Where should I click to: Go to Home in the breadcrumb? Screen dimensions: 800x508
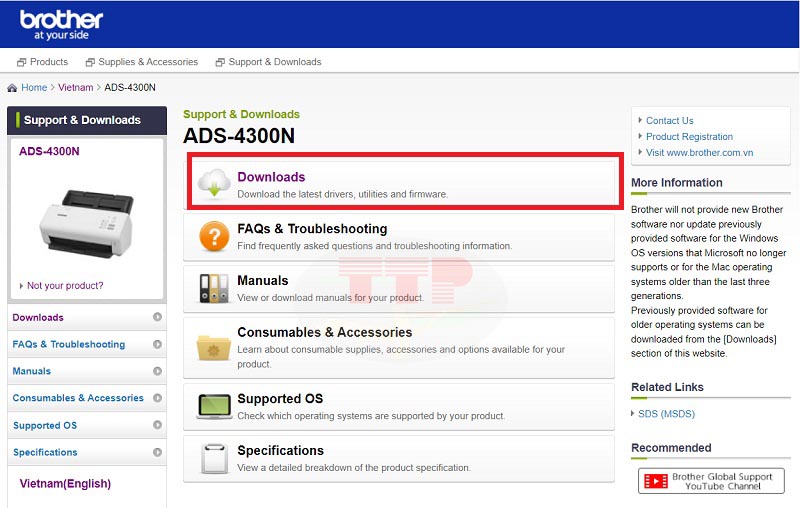click(34, 87)
